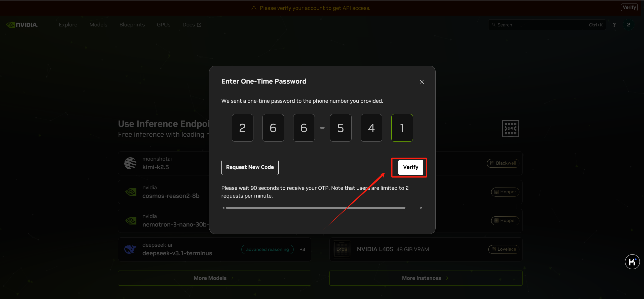Click the GPU chip icon

[510, 129]
